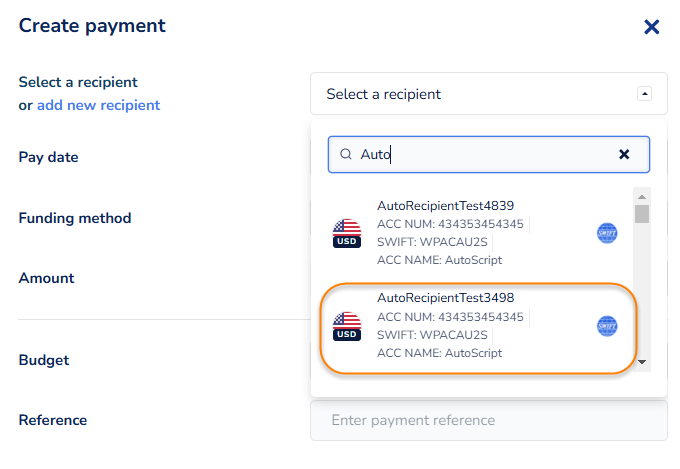Click the SWIFT globe icon for AutoRecipientTest4839
680x469 pixels.
(607, 234)
